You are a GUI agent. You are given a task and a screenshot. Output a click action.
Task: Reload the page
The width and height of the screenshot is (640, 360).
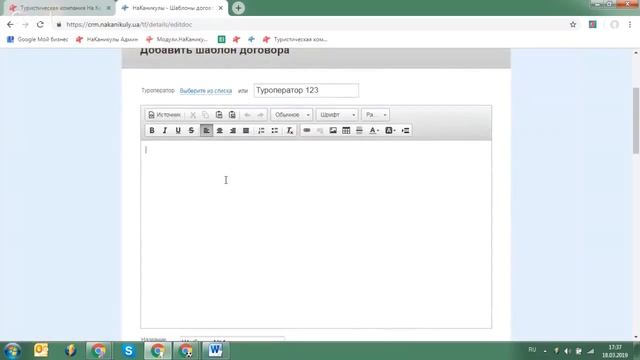pyautogui.click(x=40, y=24)
